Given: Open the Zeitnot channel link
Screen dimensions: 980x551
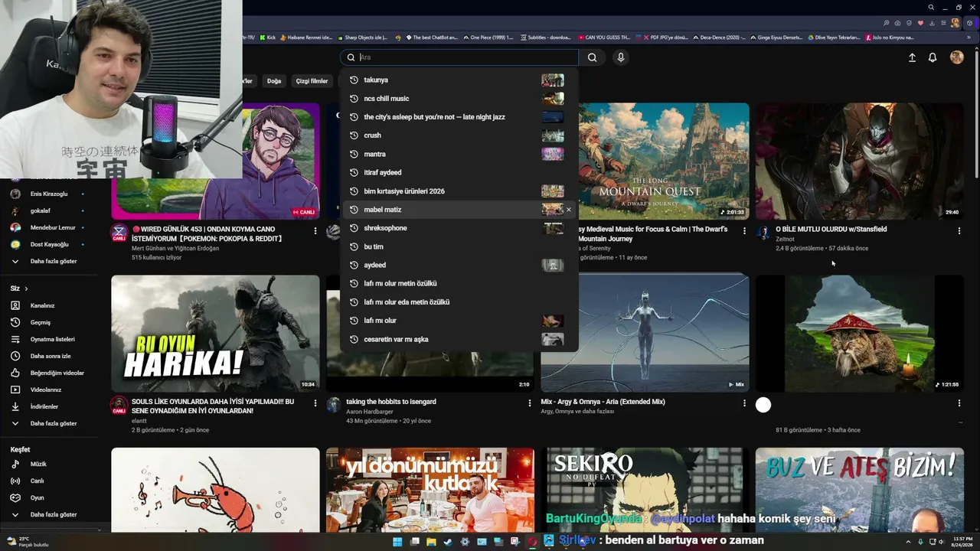Looking at the screenshot, I should [785, 239].
